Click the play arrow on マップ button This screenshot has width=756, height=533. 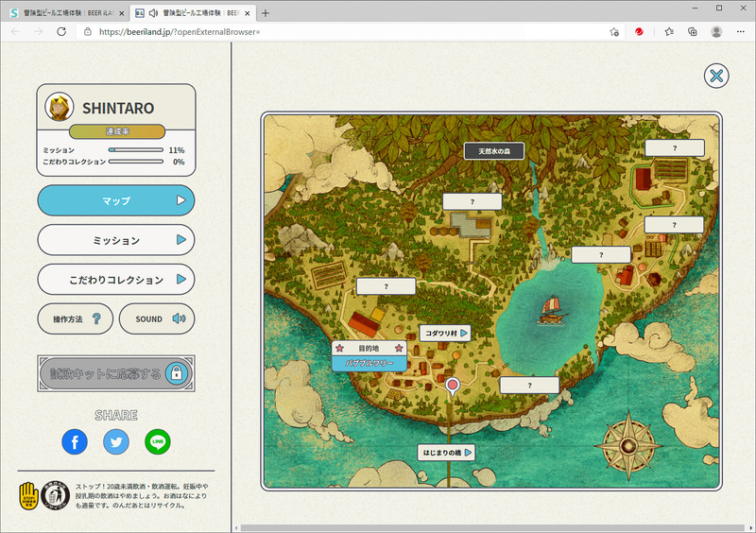click(x=180, y=200)
